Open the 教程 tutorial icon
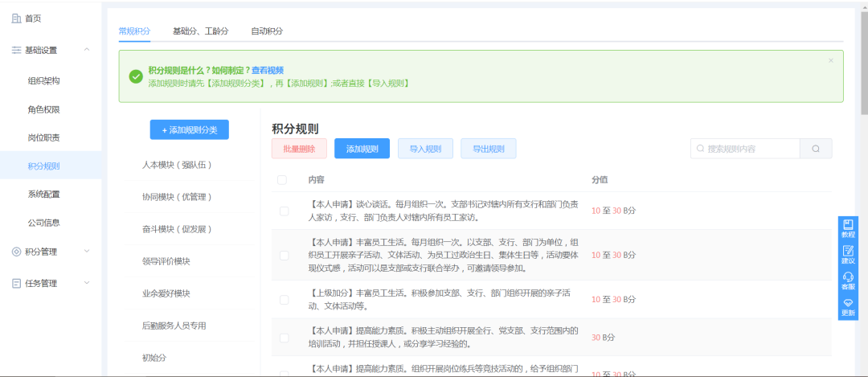 tap(848, 224)
